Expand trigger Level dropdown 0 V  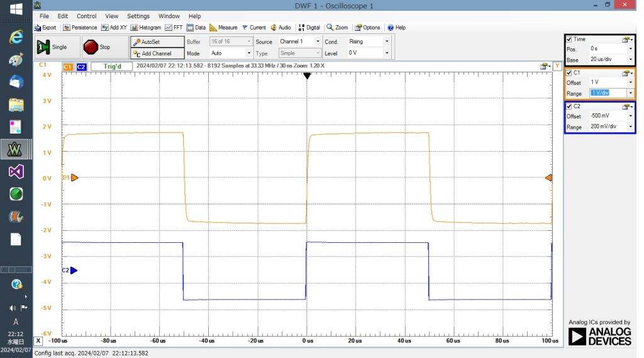(x=387, y=53)
